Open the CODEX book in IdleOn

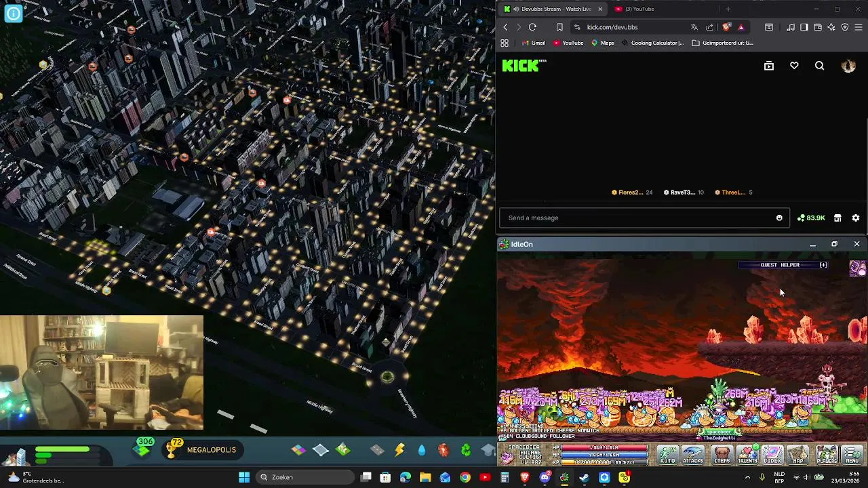click(x=772, y=455)
